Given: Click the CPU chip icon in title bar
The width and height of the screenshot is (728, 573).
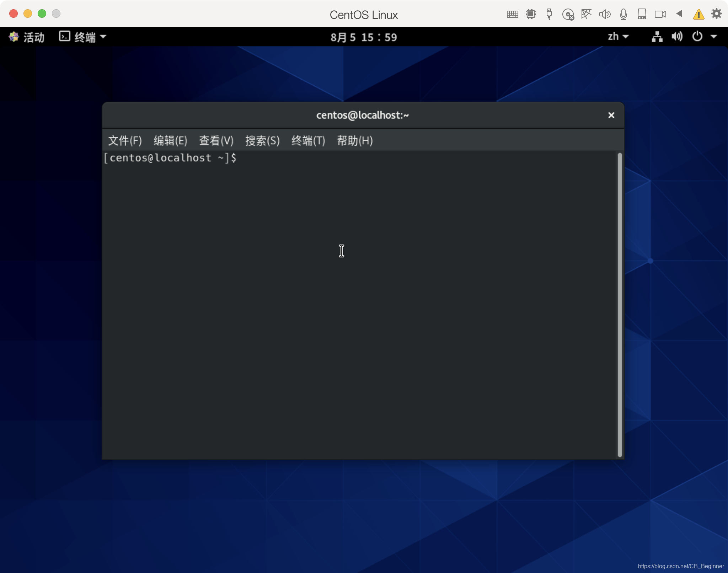Looking at the screenshot, I should [531, 14].
